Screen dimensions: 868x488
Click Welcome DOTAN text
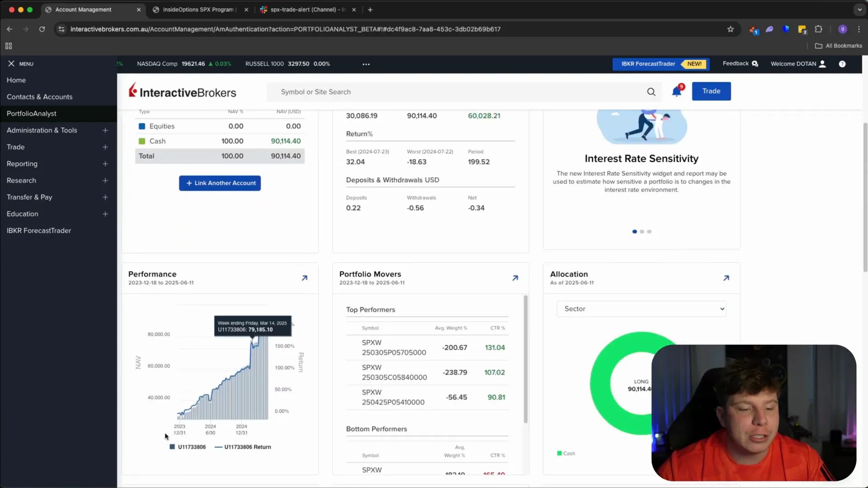point(793,64)
